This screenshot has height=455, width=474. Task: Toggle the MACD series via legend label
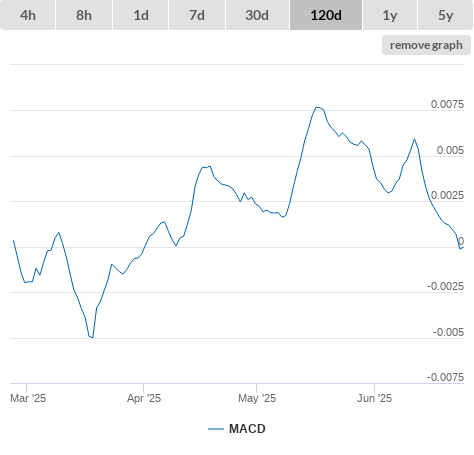(x=247, y=429)
